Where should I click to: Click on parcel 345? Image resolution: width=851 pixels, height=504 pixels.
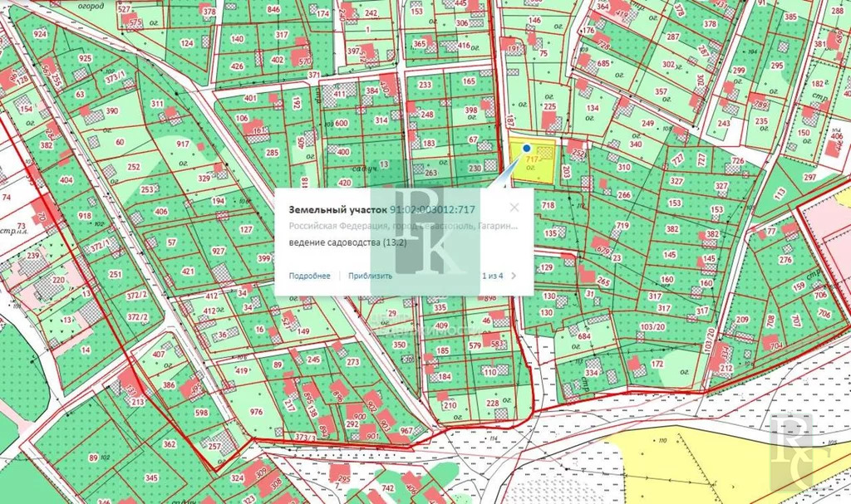pos(151,478)
